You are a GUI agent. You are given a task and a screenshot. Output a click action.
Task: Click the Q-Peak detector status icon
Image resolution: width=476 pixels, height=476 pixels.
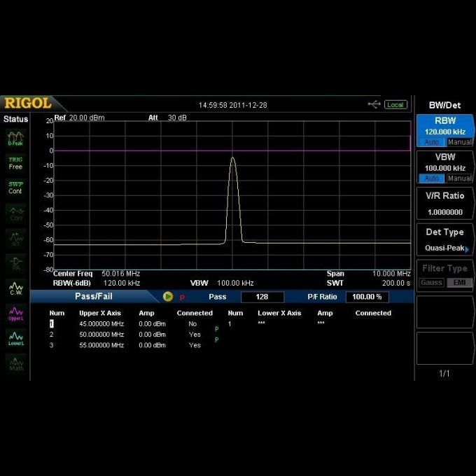point(15,137)
